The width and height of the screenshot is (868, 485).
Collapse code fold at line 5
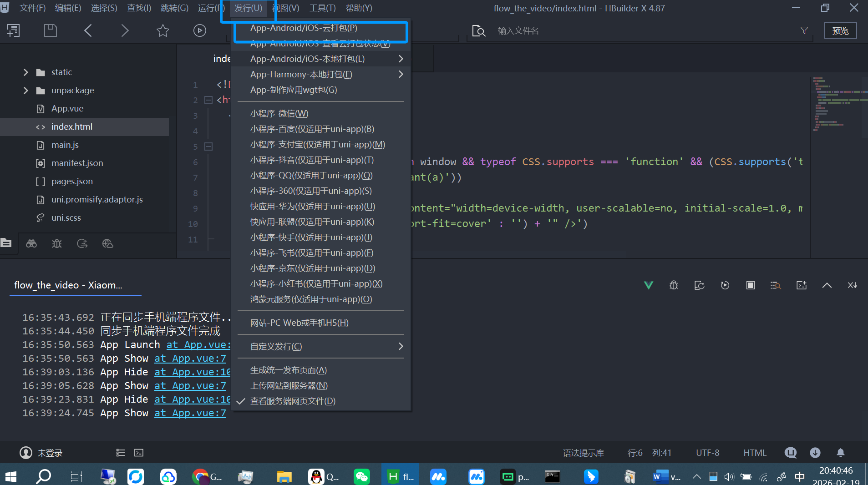pyautogui.click(x=208, y=147)
